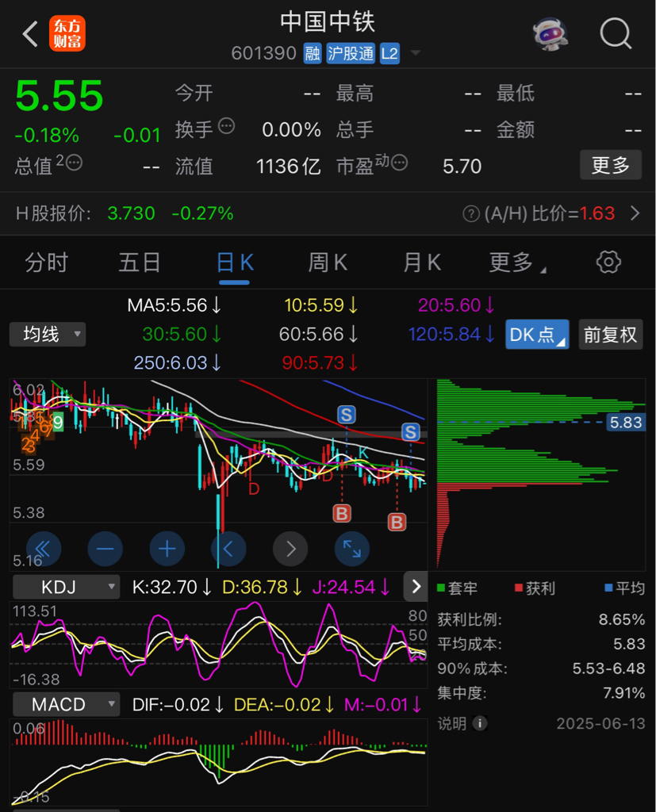This screenshot has width=656, height=812.
Task: Tap the main price 5.55
Action: (x=59, y=96)
